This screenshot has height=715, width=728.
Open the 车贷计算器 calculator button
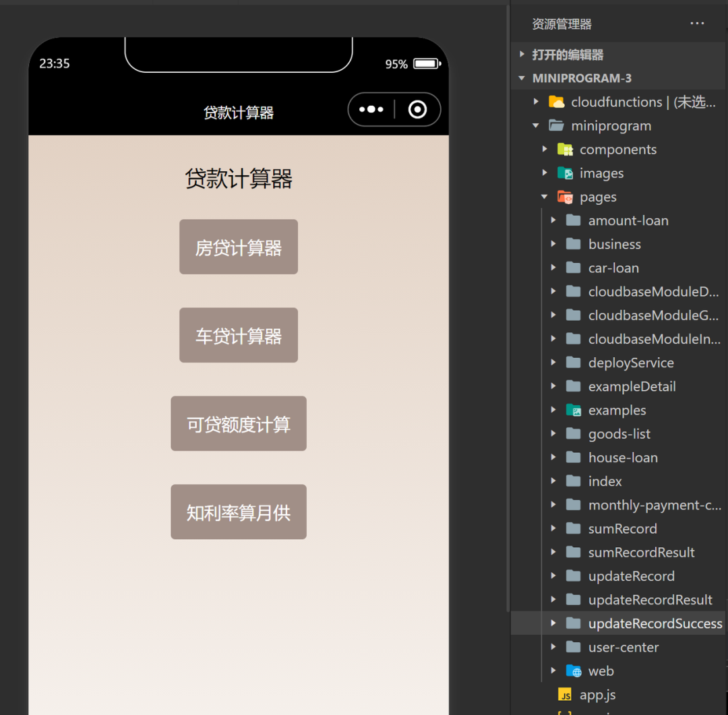pyautogui.click(x=238, y=335)
